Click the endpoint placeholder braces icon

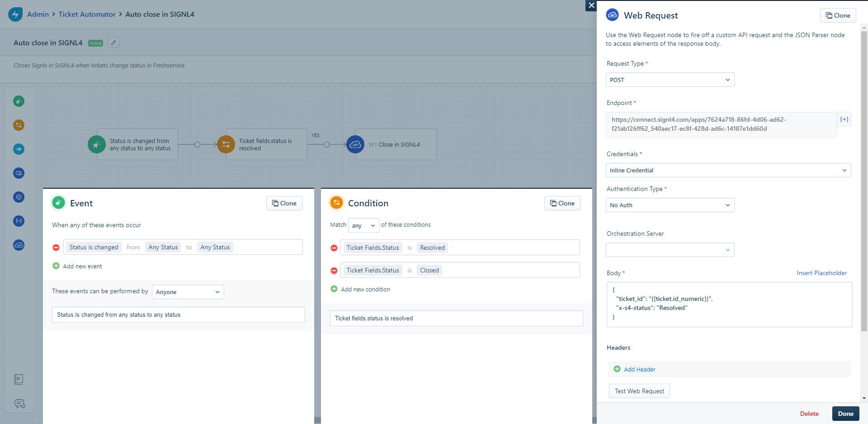[844, 119]
